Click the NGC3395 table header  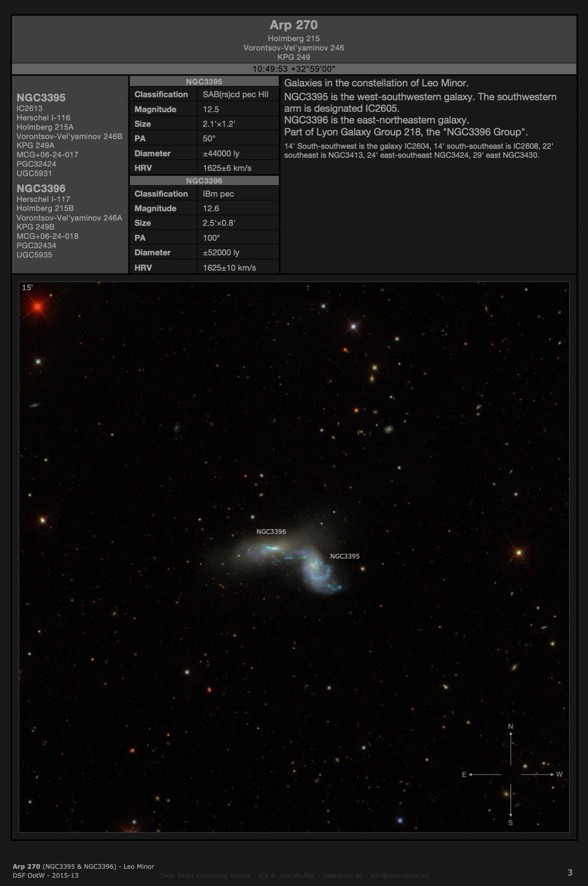click(204, 82)
